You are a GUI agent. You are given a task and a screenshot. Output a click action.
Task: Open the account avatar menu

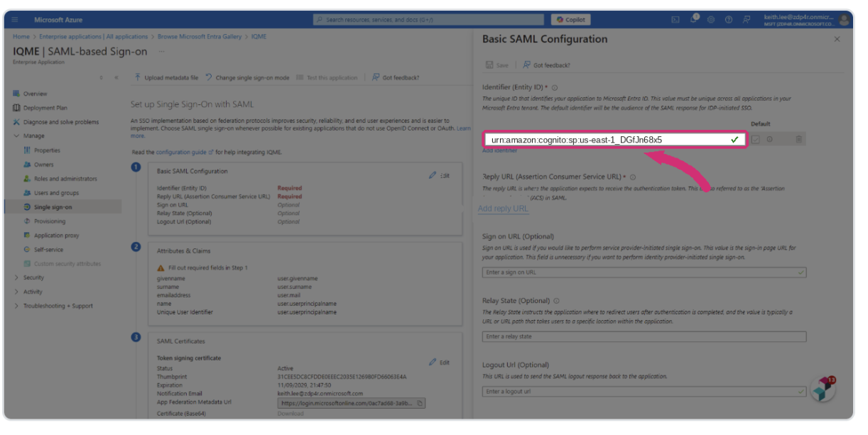(x=844, y=19)
